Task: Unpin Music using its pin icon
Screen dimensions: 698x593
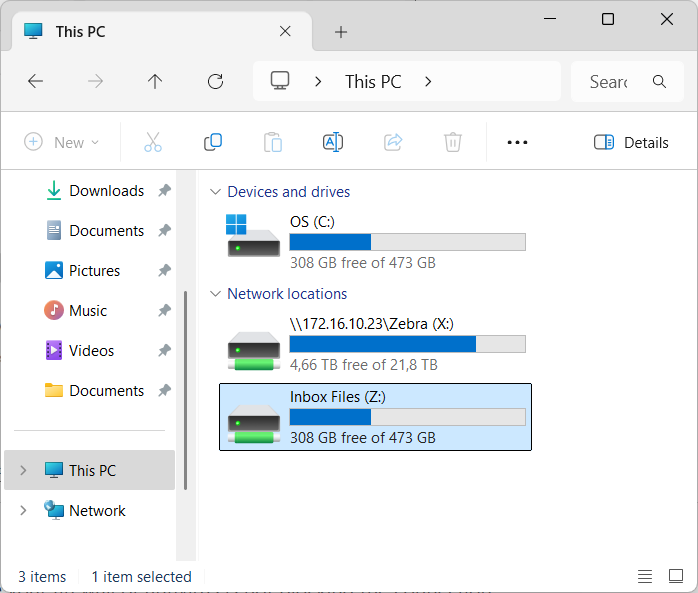Action: (x=165, y=310)
